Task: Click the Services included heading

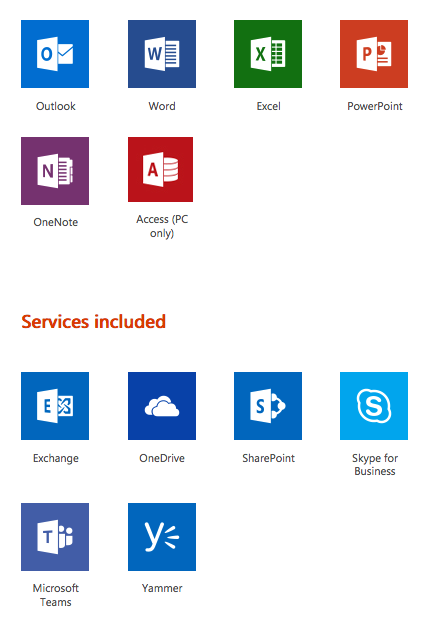Action: (93, 322)
